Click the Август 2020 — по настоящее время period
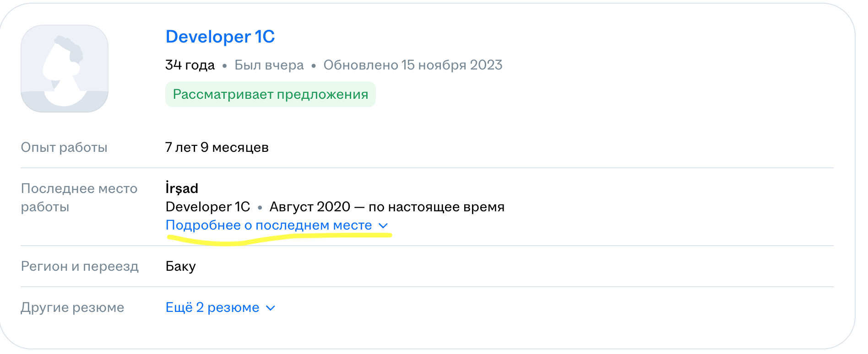This screenshot has height=354, width=868. click(x=387, y=207)
